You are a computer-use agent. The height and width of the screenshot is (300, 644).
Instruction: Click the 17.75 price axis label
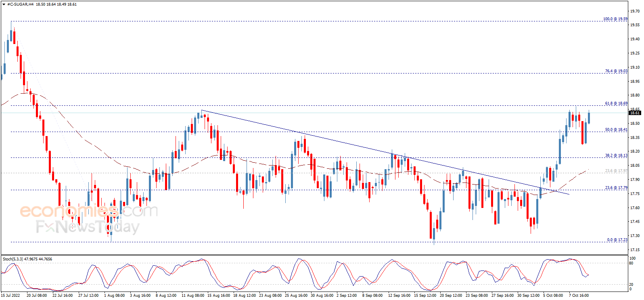point(635,194)
